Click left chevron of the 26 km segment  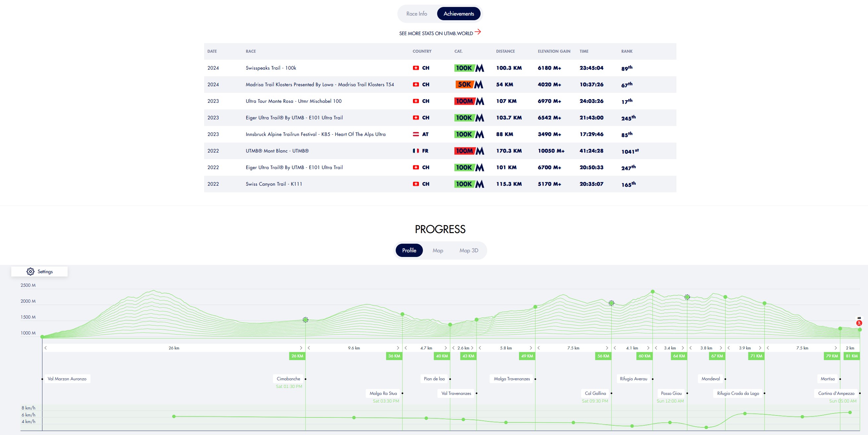(x=45, y=348)
